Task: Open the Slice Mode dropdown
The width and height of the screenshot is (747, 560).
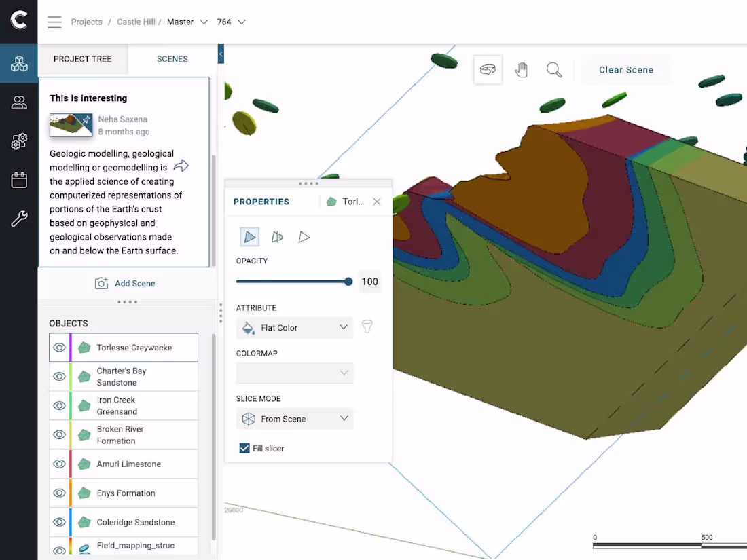Action: point(294,419)
